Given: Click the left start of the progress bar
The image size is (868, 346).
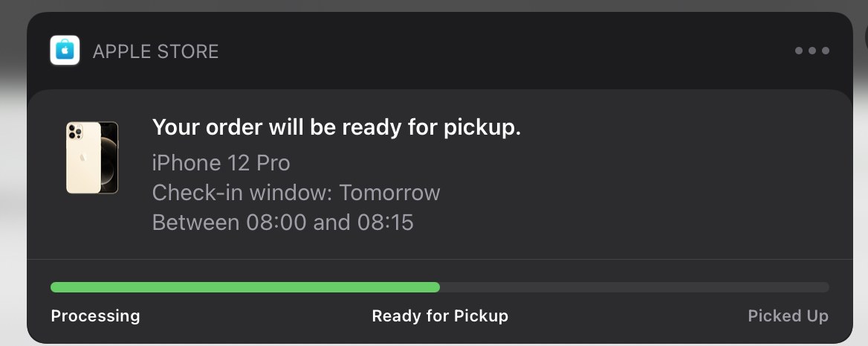Looking at the screenshot, I should tap(54, 287).
